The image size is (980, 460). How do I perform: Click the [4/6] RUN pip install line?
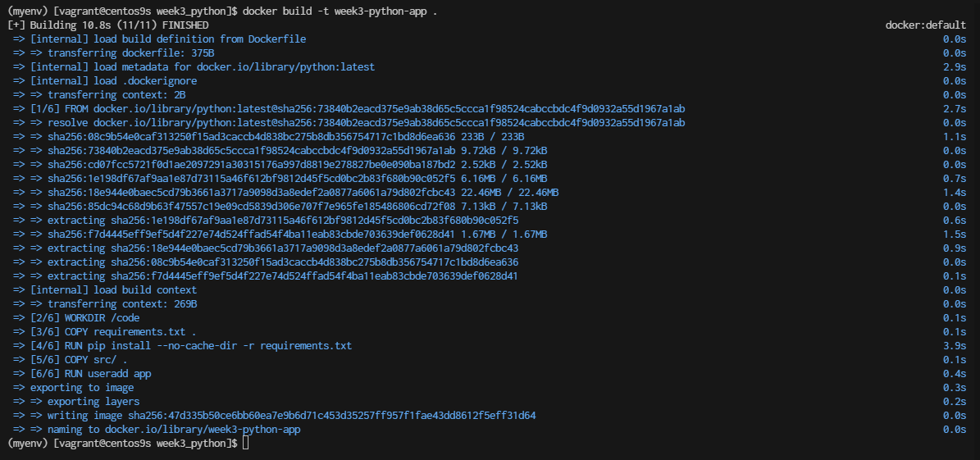[x=183, y=346]
